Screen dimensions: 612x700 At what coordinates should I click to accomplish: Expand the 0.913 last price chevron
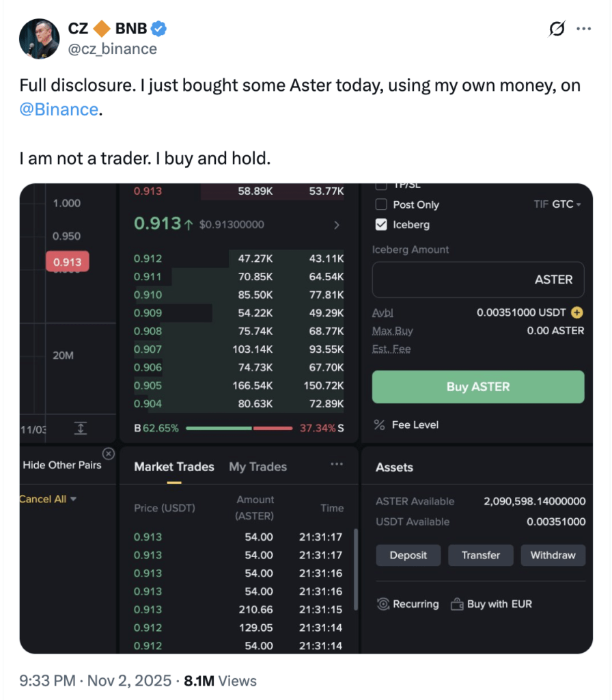(x=336, y=224)
